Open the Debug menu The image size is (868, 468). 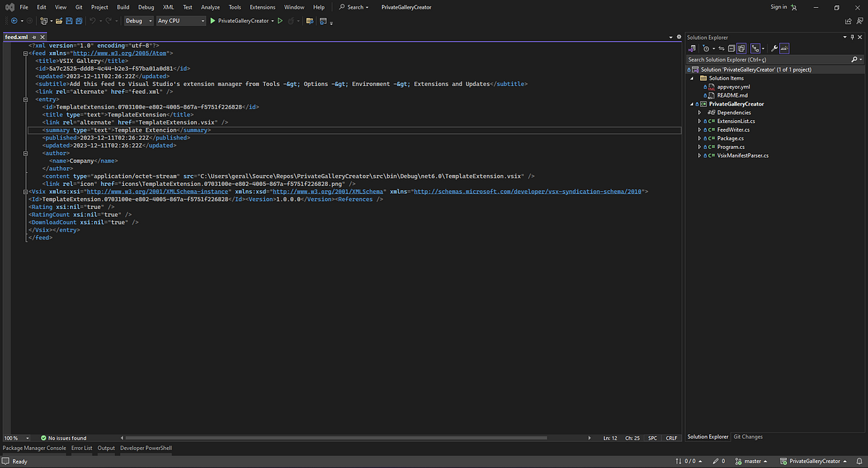tap(145, 7)
